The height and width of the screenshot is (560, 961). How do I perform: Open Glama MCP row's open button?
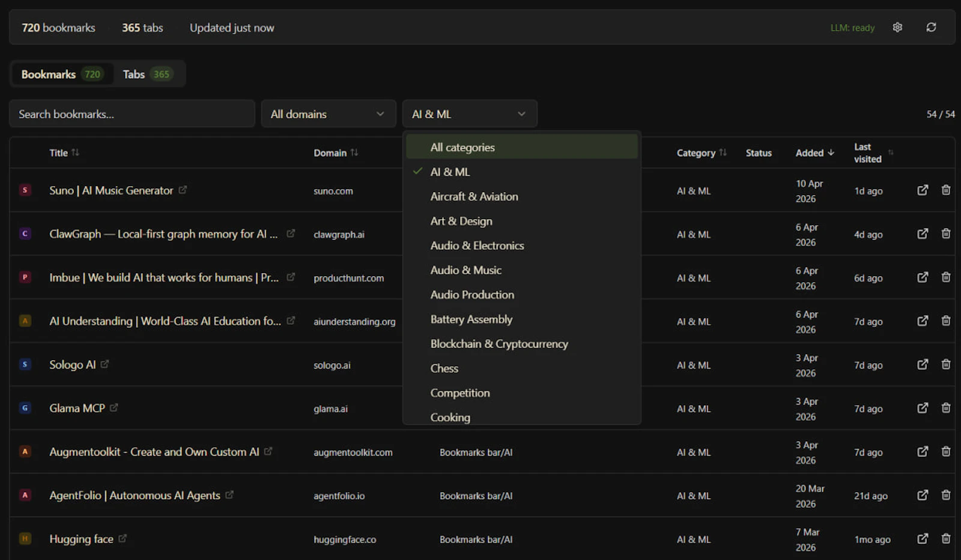coord(923,408)
